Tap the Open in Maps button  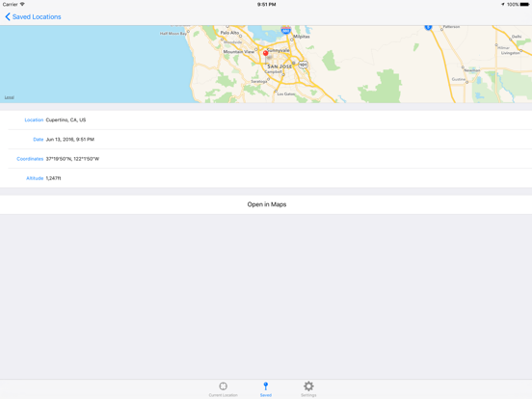coord(266,204)
